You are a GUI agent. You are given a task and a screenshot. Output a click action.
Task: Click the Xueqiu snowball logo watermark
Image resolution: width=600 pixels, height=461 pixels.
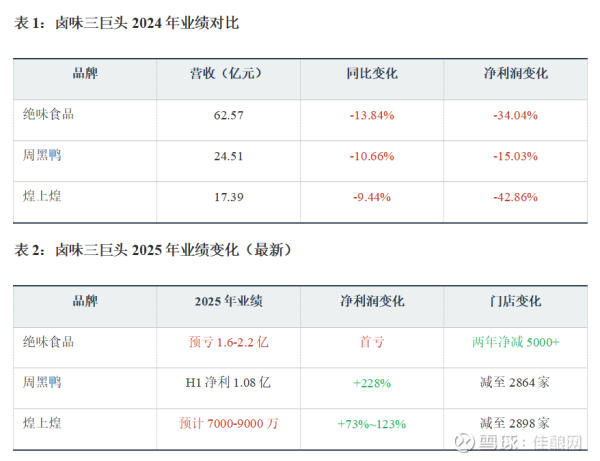click(460, 441)
